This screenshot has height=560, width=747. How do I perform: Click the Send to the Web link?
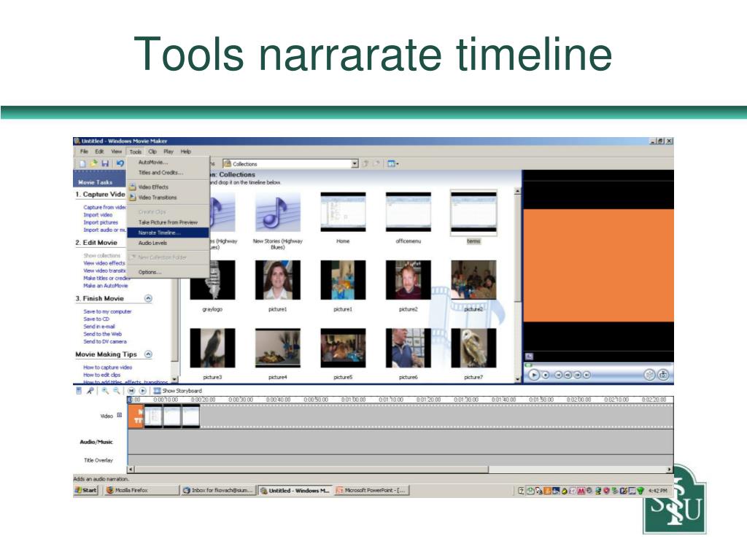(102, 334)
